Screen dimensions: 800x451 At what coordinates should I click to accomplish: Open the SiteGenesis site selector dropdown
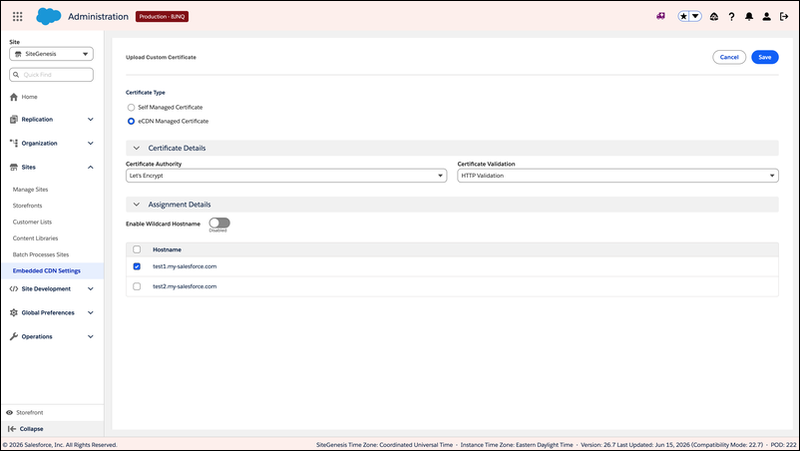pos(52,54)
